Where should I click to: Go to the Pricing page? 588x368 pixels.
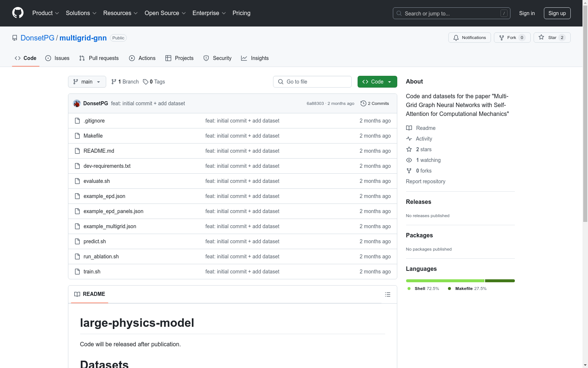tap(241, 13)
